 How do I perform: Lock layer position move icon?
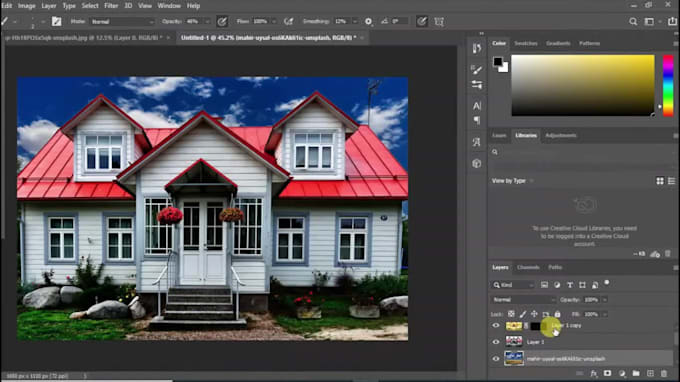point(534,314)
